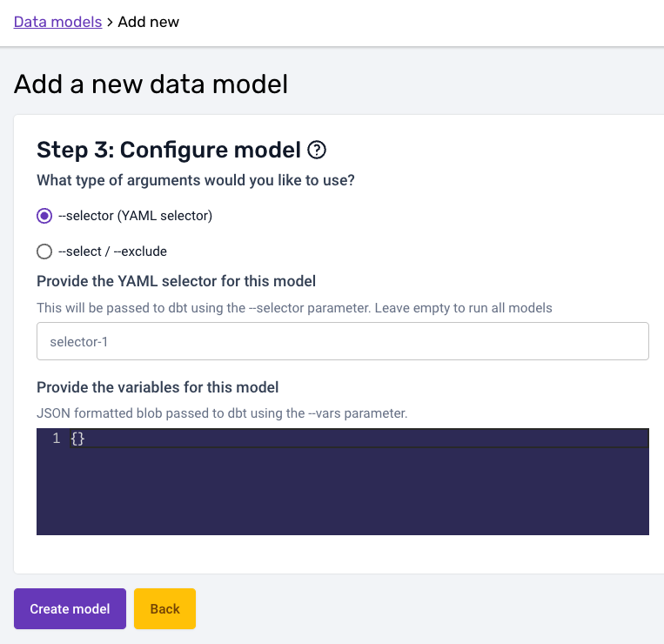Click the 'Add a new data model' title
Screen dimensions: 664x644
(151, 84)
